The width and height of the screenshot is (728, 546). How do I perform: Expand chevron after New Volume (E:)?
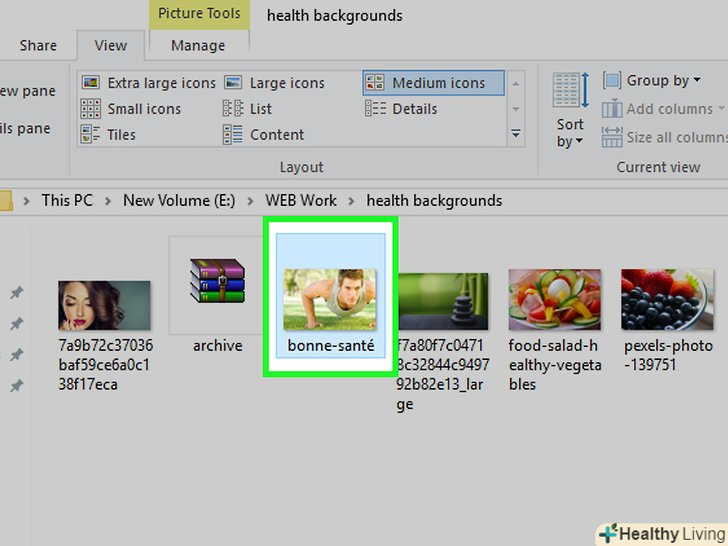pyautogui.click(x=251, y=201)
